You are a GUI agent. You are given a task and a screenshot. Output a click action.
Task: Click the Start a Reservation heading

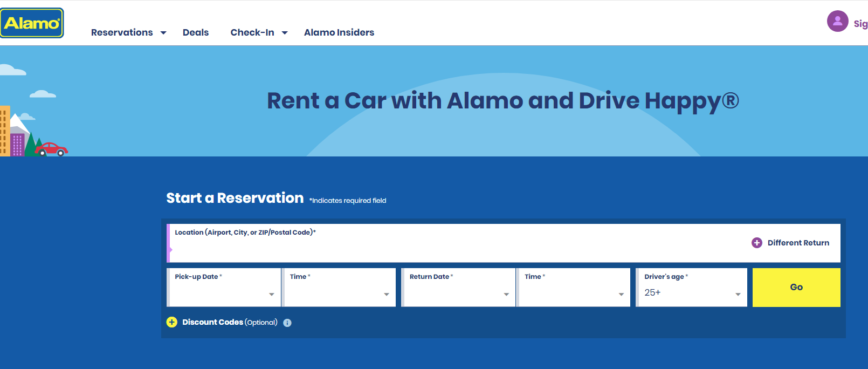[235, 198]
